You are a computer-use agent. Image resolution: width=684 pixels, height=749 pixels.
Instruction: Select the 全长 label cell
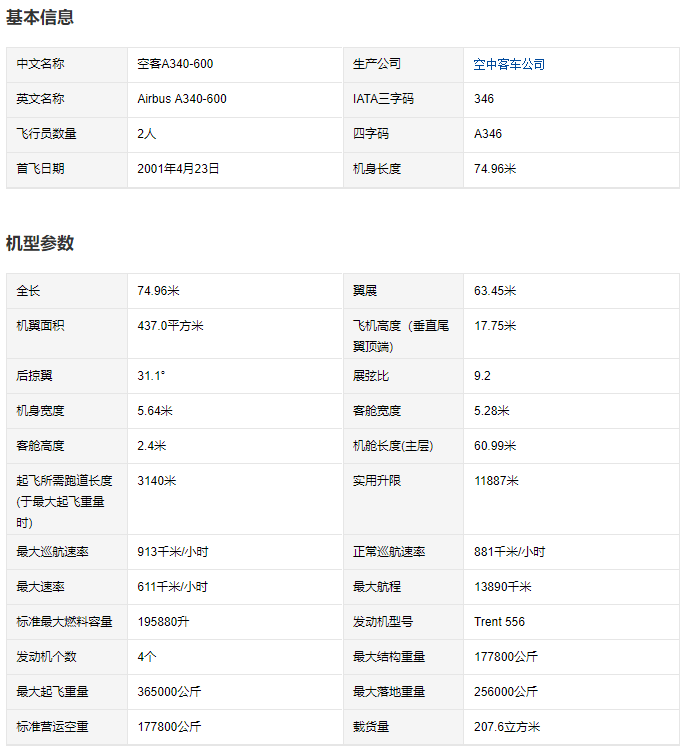coord(67,291)
